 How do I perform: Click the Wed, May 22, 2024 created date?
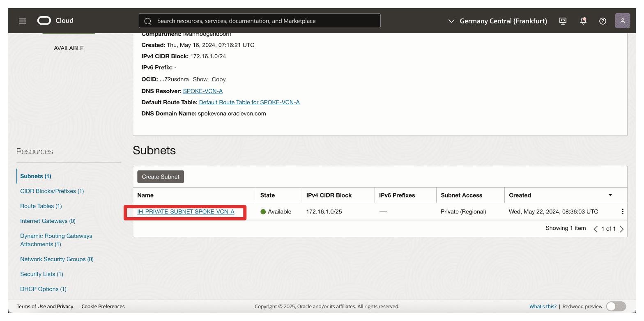pyautogui.click(x=554, y=212)
